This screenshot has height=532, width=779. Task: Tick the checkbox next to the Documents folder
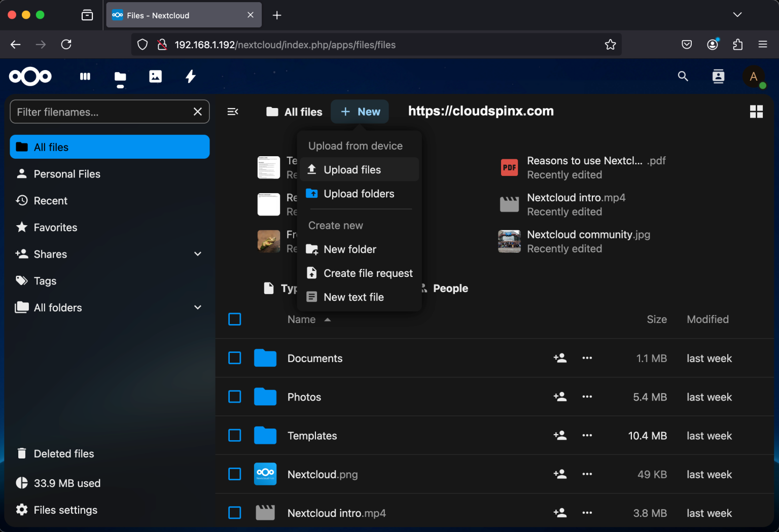[x=235, y=358]
